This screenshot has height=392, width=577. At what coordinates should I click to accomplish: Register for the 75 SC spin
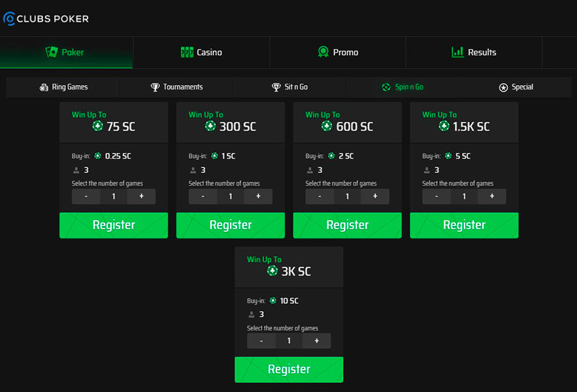tap(113, 225)
